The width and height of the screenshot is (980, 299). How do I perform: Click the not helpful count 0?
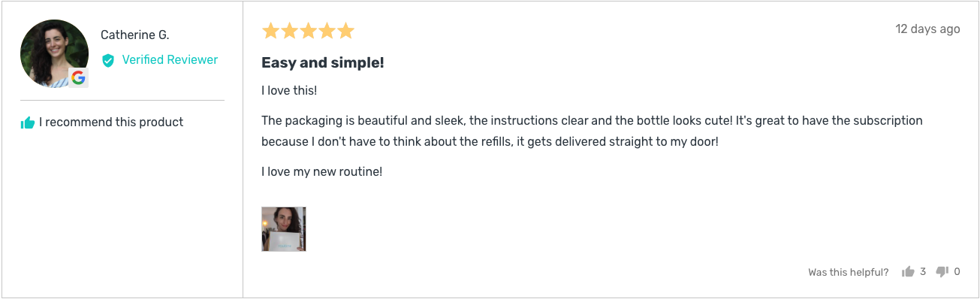[x=957, y=272]
